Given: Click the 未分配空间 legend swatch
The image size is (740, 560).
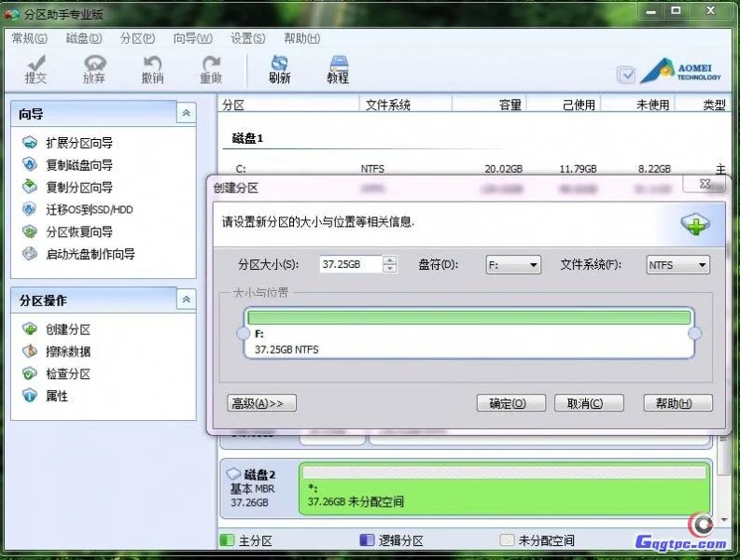Looking at the screenshot, I should click(x=507, y=539).
